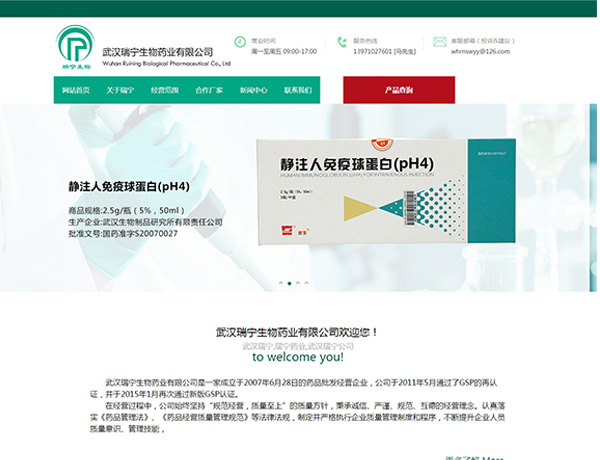Click the 周一至周五 09:00-17:00 hours text
This screenshot has width=600, height=460.
284,51
